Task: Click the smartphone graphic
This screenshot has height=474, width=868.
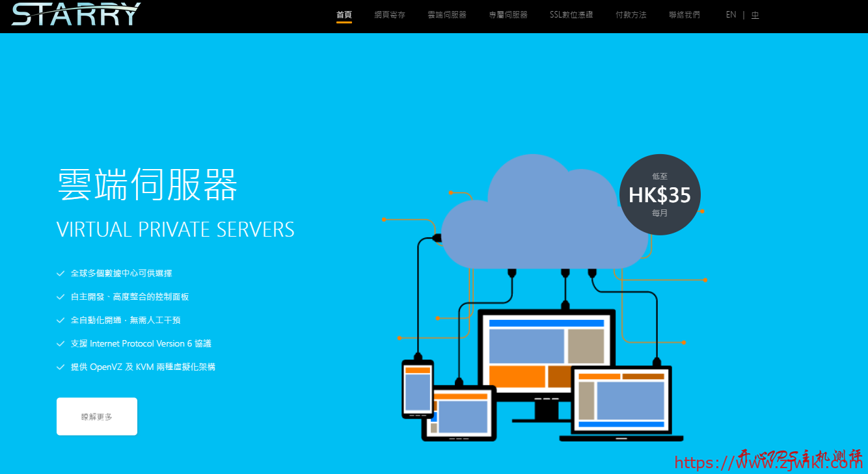Action: tap(417, 389)
